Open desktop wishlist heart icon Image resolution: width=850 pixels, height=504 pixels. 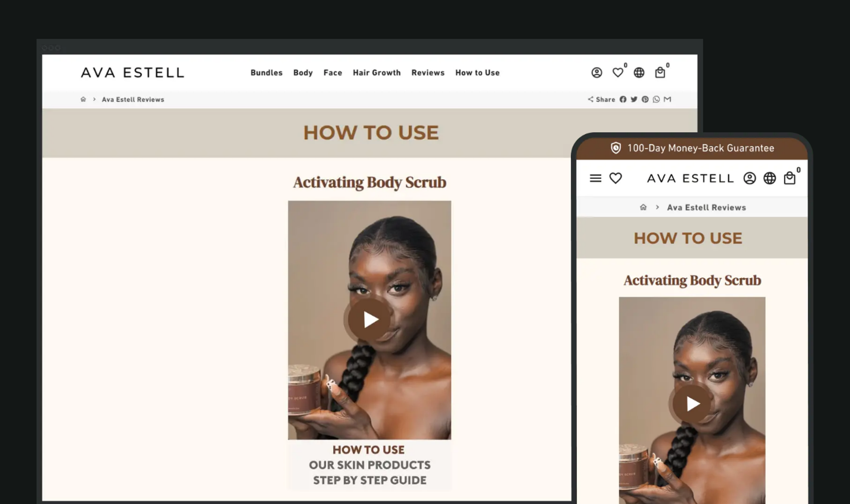pos(618,73)
